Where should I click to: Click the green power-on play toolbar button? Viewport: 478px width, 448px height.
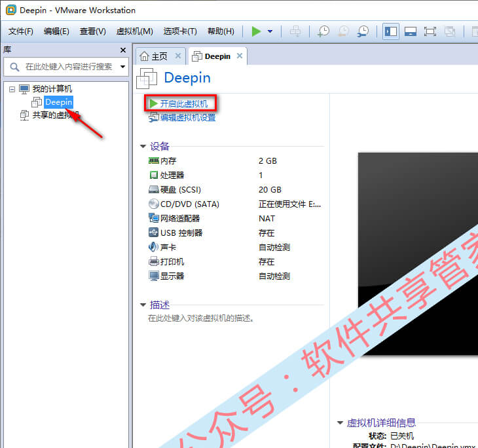pos(256,31)
